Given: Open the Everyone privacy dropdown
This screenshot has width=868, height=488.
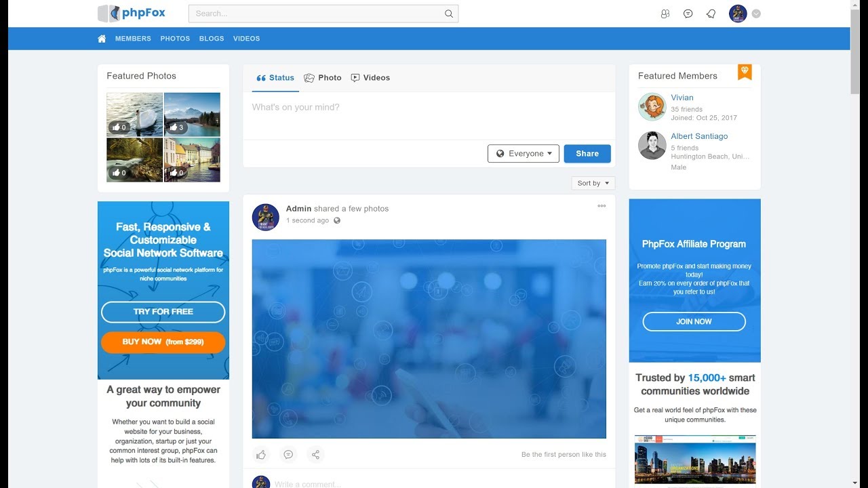Looking at the screenshot, I should click(x=524, y=153).
